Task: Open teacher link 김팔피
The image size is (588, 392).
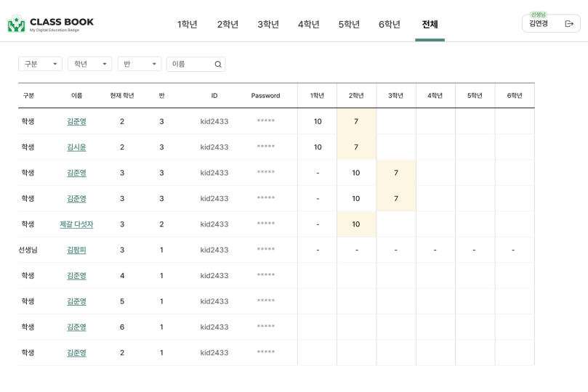Action: 76,250
